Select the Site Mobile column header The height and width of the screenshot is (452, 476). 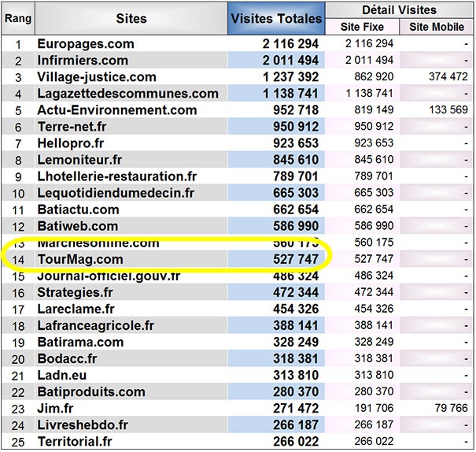tap(437, 27)
